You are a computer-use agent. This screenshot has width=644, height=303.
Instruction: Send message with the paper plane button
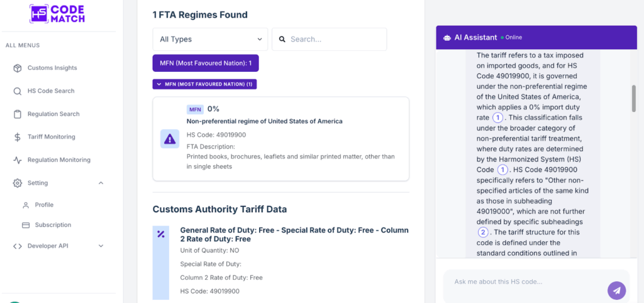(616, 290)
